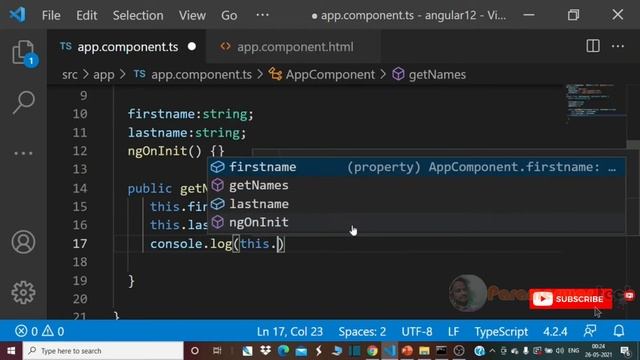Image resolution: width=640 pixels, height=360 pixels.
Task: Choose ngOnInit from the suggestion list
Action: click(x=416, y=222)
